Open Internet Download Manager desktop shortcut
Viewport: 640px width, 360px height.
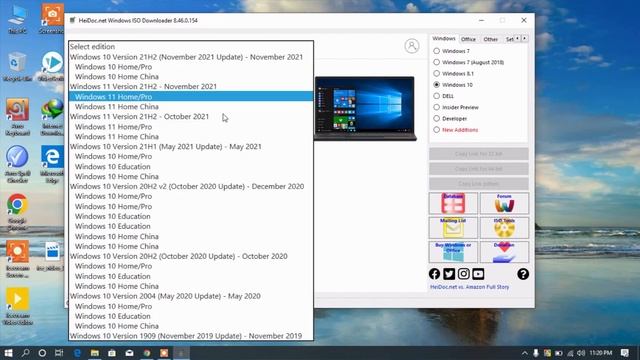coord(52,117)
